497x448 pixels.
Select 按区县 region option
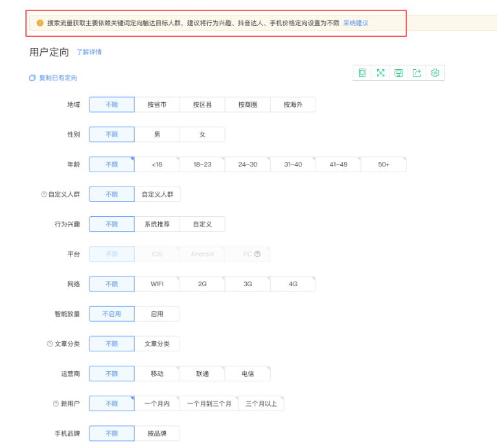pyautogui.click(x=202, y=104)
